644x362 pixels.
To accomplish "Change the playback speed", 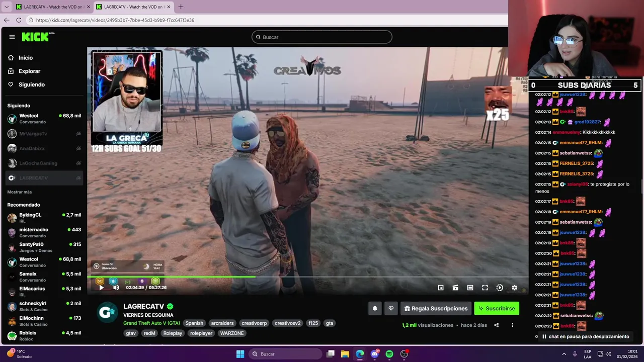I will pos(500,288).
